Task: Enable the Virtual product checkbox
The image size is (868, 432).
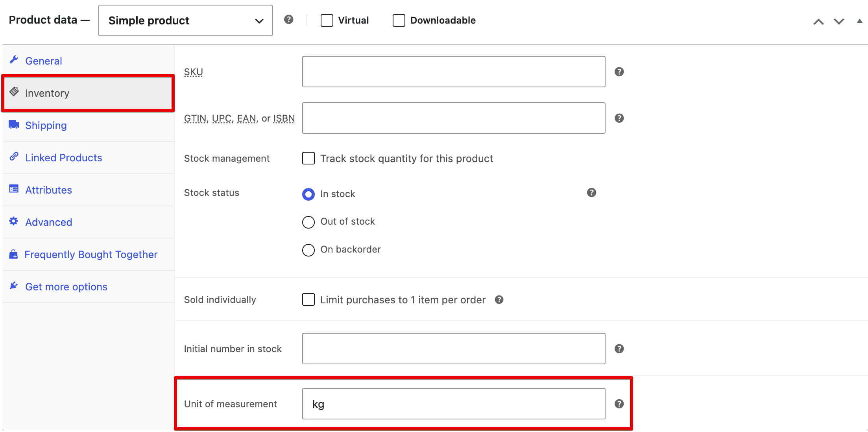Action: (x=327, y=20)
